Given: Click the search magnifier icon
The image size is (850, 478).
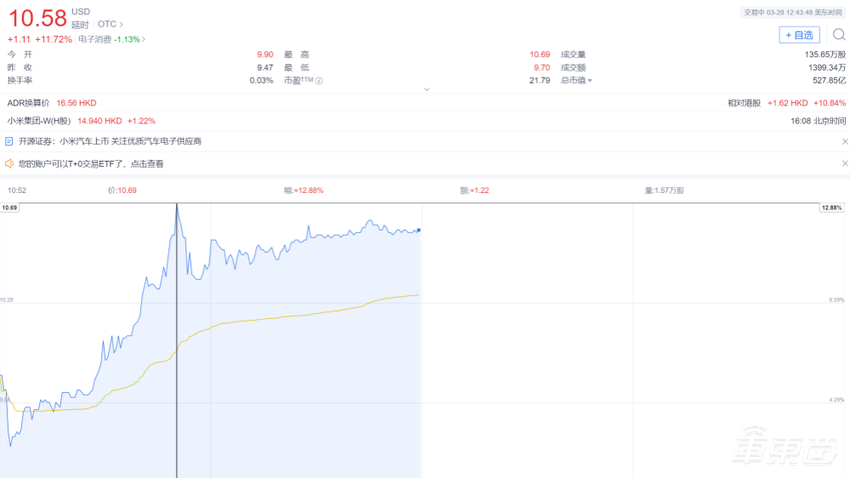Looking at the screenshot, I should coord(838,35).
